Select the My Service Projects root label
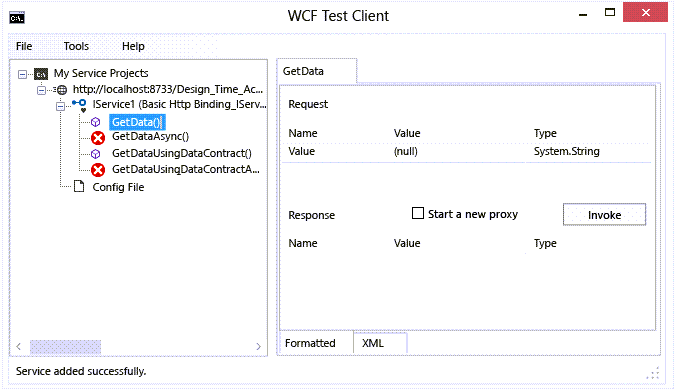Viewport: 675px width, 390px height. pos(101,73)
